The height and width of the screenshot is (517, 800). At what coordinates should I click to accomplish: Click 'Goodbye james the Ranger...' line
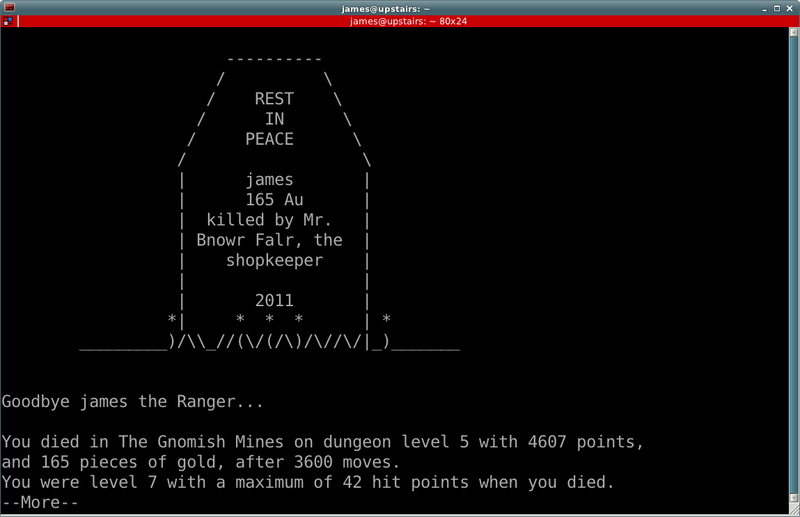point(133,402)
